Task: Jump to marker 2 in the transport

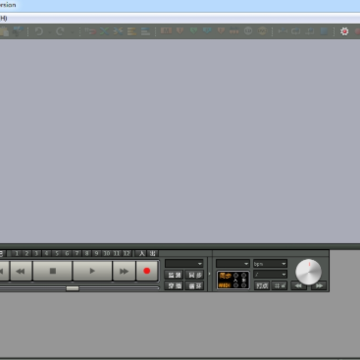Action: click(x=26, y=253)
